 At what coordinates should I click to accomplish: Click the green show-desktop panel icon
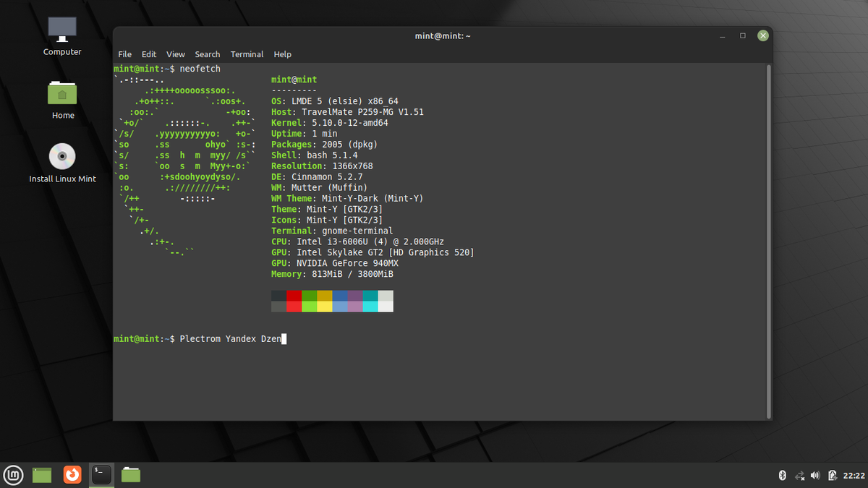(x=43, y=475)
